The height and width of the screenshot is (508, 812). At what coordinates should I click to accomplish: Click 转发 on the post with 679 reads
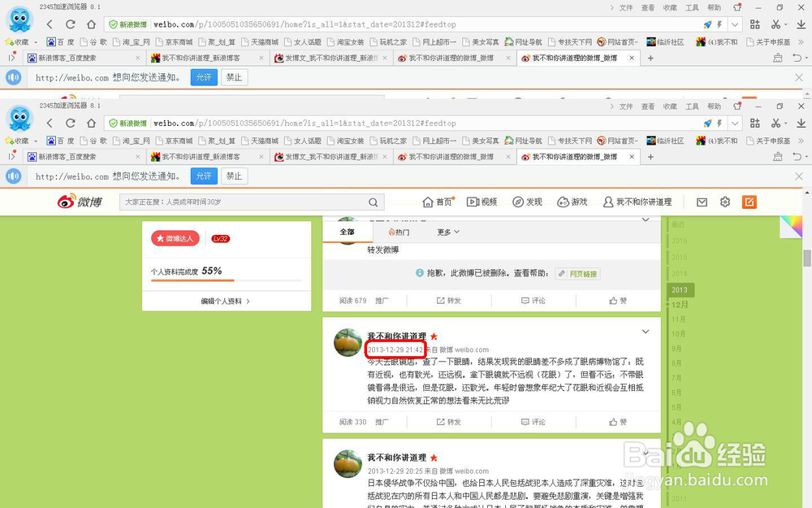(448, 301)
